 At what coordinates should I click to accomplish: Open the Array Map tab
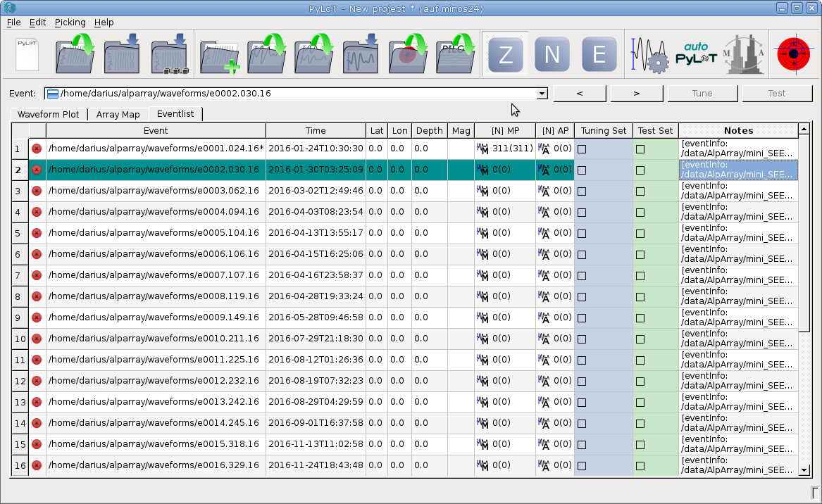coord(118,114)
